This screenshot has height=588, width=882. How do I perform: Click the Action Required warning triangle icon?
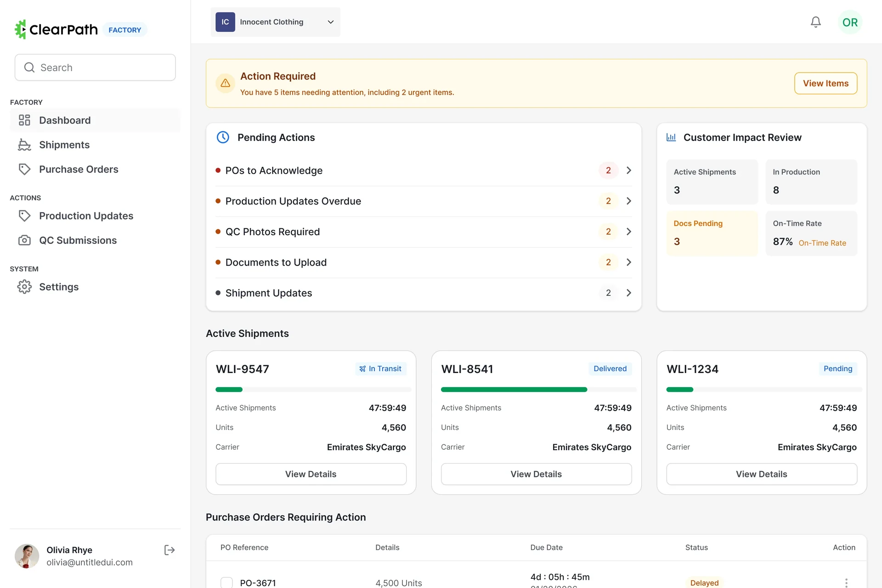point(225,83)
